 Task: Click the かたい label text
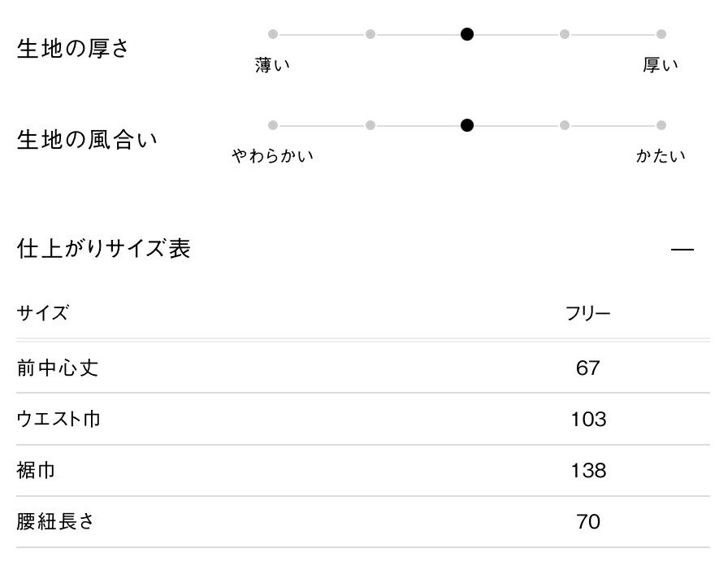[661, 156]
